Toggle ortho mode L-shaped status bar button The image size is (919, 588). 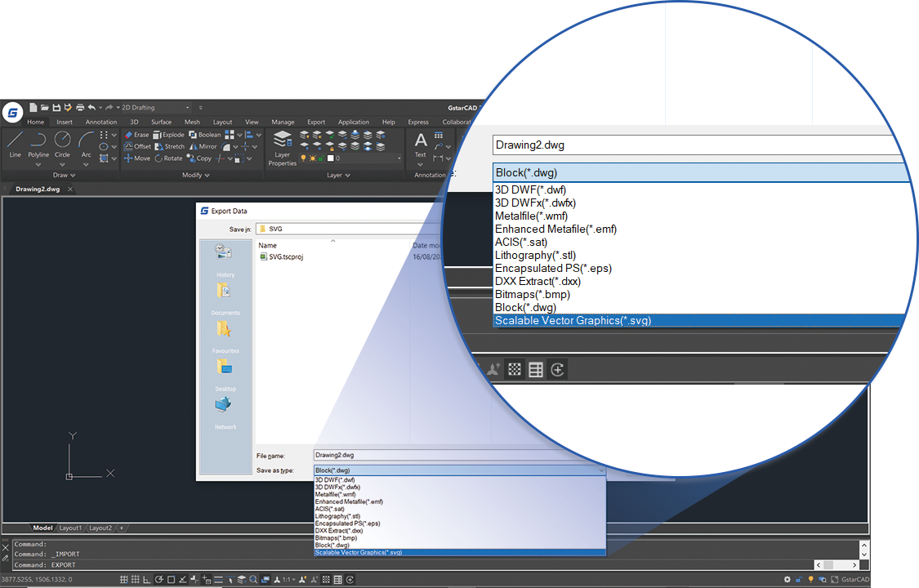pyautogui.click(x=146, y=579)
